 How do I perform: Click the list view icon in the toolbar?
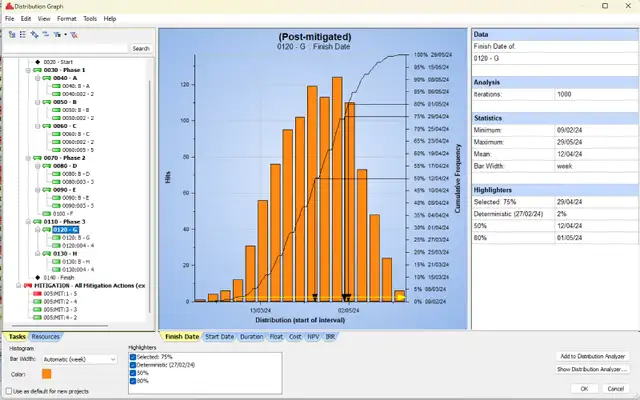coord(22,34)
